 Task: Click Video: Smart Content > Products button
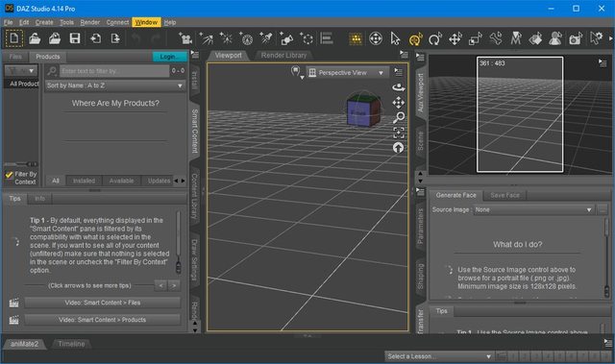coord(103,320)
